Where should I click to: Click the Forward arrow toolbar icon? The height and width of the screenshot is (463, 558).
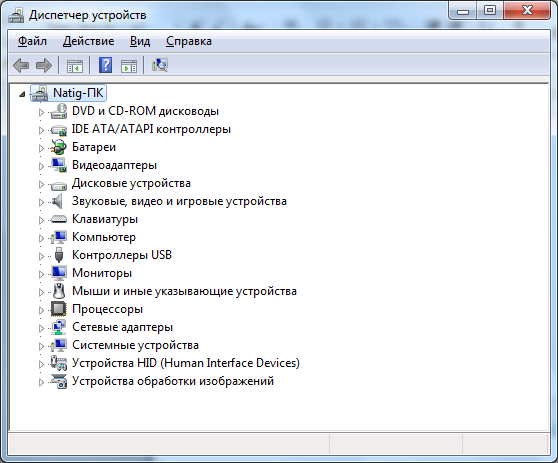44,66
